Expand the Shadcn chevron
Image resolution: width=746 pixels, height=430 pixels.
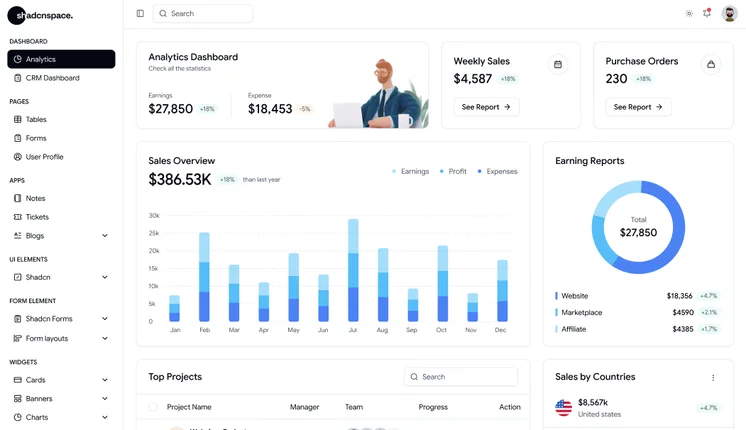[105, 277]
